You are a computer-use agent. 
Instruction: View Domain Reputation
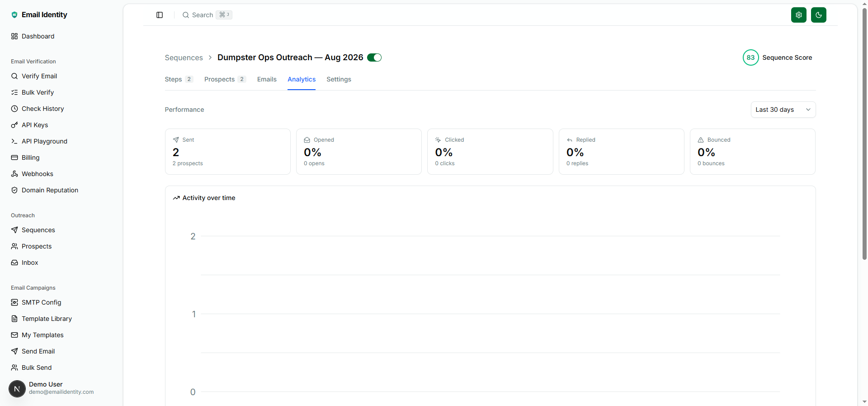[x=44, y=190]
